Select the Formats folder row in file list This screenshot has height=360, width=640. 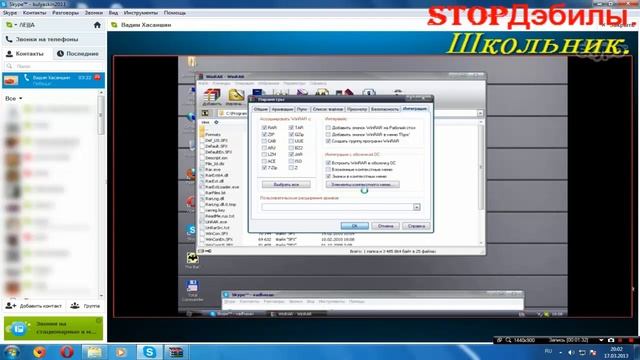click(213, 134)
